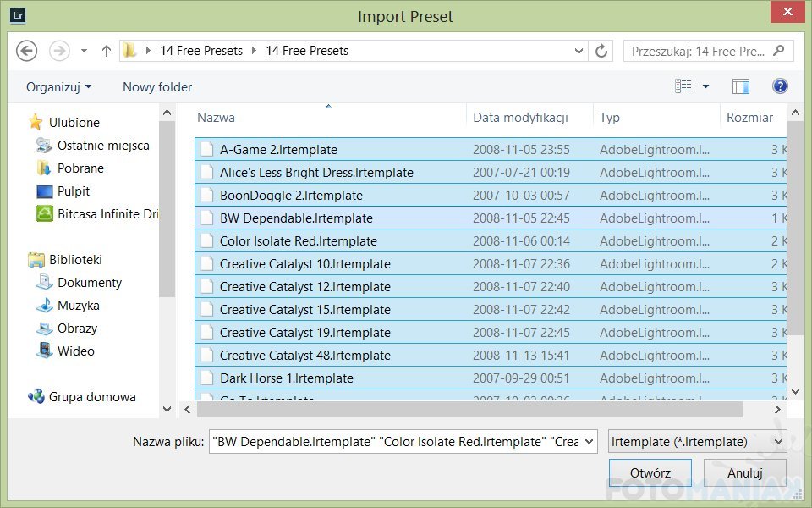Click Nowy folder in toolbar
This screenshot has height=508, width=812.
tap(157, 87)
